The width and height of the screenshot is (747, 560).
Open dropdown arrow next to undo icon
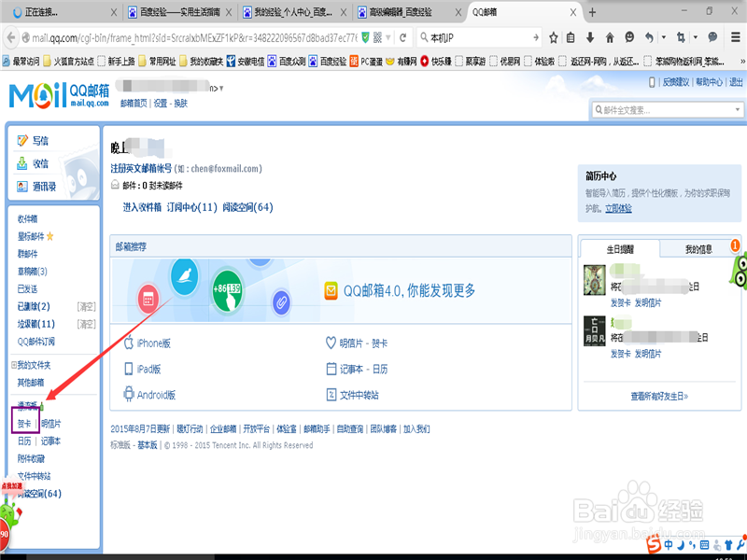click(x=663, y=37)
